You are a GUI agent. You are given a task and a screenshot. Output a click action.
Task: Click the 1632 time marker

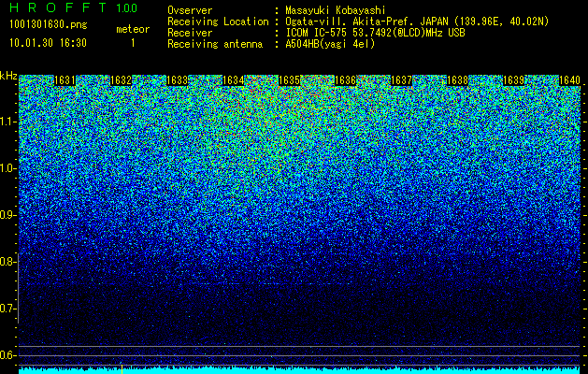(121, 80)
